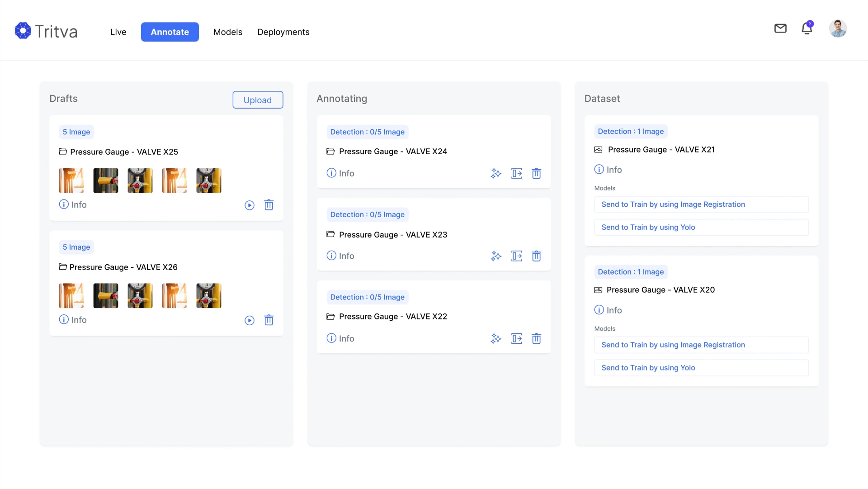This screenshot has height=489, width=868.
Task: Delete the VALVE X22 annotating card
Action: (536, 339)
